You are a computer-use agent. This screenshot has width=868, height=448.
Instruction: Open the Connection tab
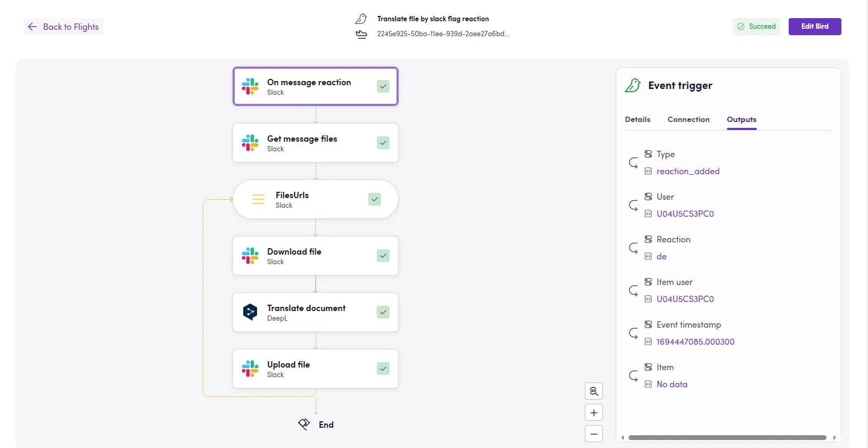[689, 119]
